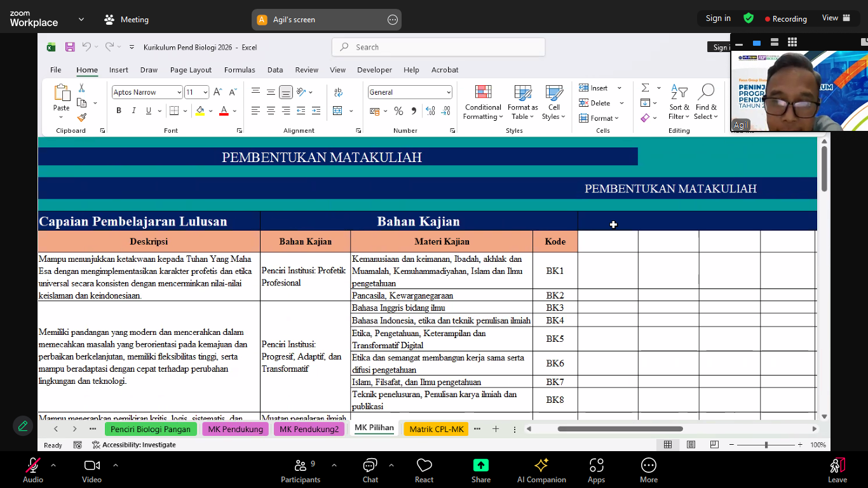Click the percent style icon
This screenshot has height=488, width=868.
point(398,111)
